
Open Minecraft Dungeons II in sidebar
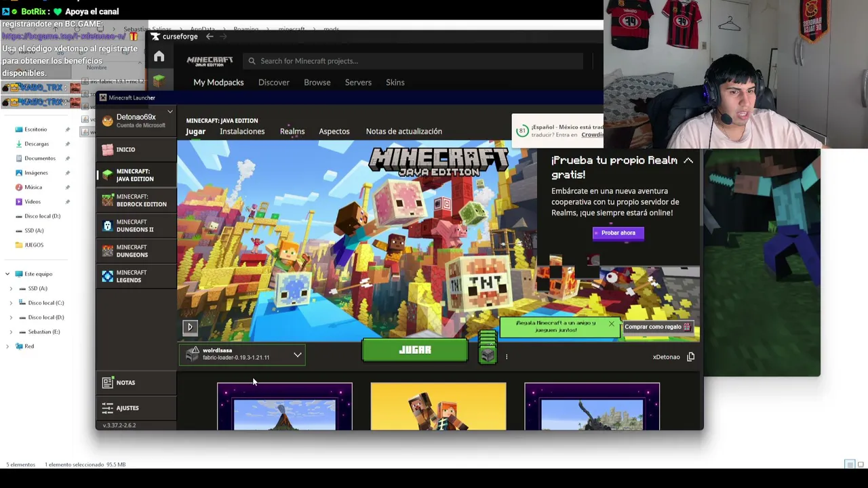point(136,226)
